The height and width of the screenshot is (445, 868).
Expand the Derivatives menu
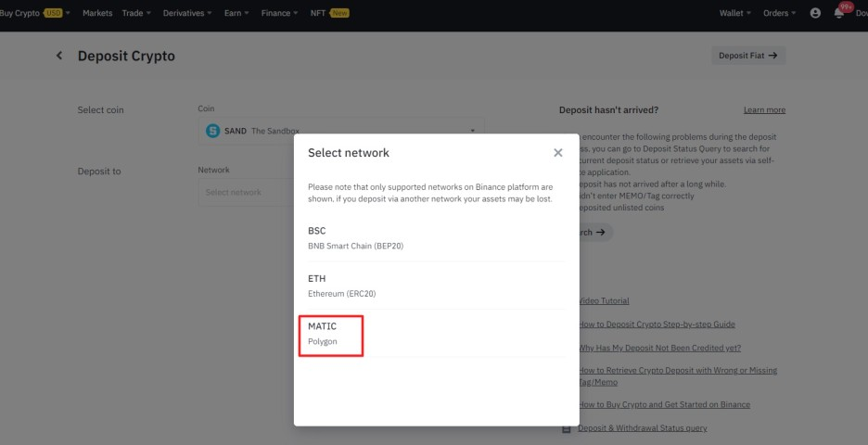pyautogui.click(x=187, y=13)
